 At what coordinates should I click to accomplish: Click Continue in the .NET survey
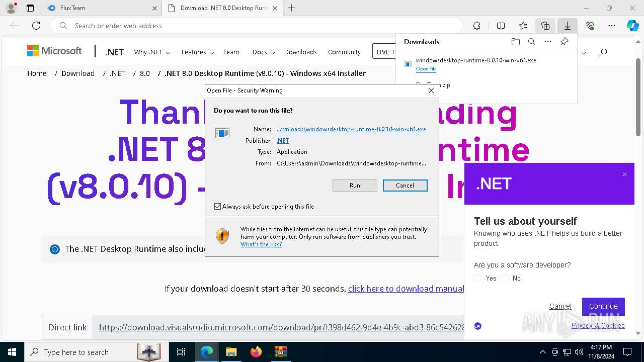(603, 306)
